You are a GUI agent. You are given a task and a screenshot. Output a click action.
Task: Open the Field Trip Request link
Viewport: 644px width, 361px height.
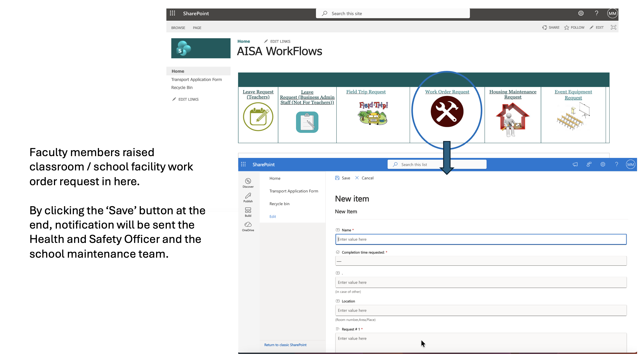[366, 92]
